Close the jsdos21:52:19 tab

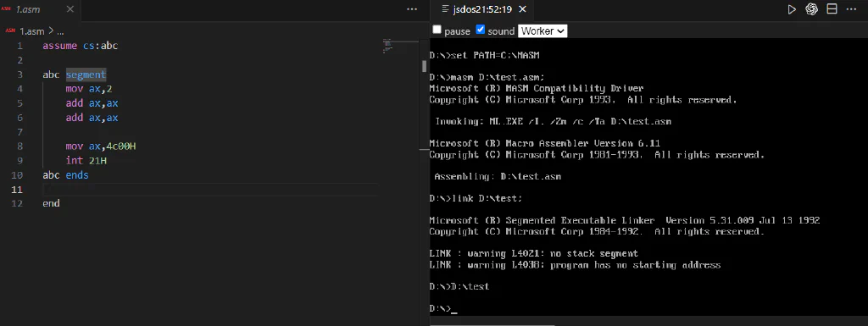[522, 9]
